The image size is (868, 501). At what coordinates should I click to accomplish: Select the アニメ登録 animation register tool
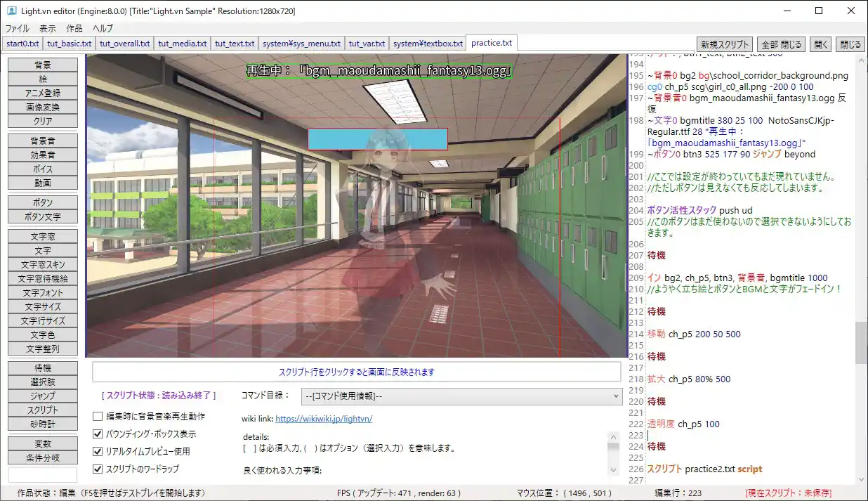coord(42,93)
